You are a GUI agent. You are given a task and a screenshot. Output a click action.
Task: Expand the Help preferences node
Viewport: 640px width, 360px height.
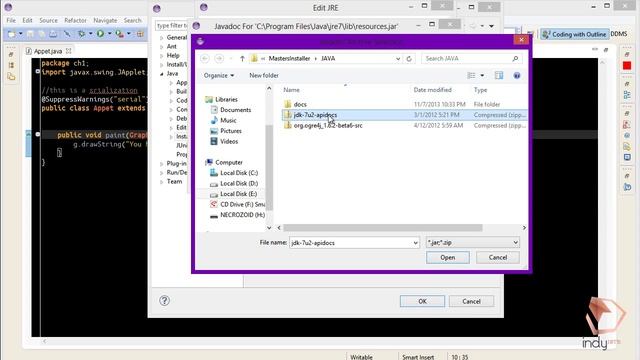pyautogui.click(x=162, y=56)
